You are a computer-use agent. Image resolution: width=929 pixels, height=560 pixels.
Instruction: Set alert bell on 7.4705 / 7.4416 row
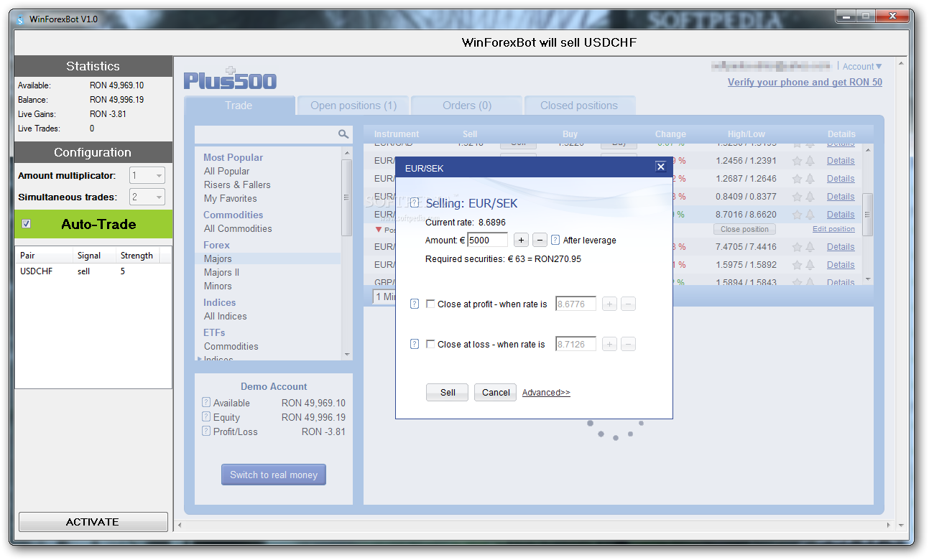[x=810, y=247]
